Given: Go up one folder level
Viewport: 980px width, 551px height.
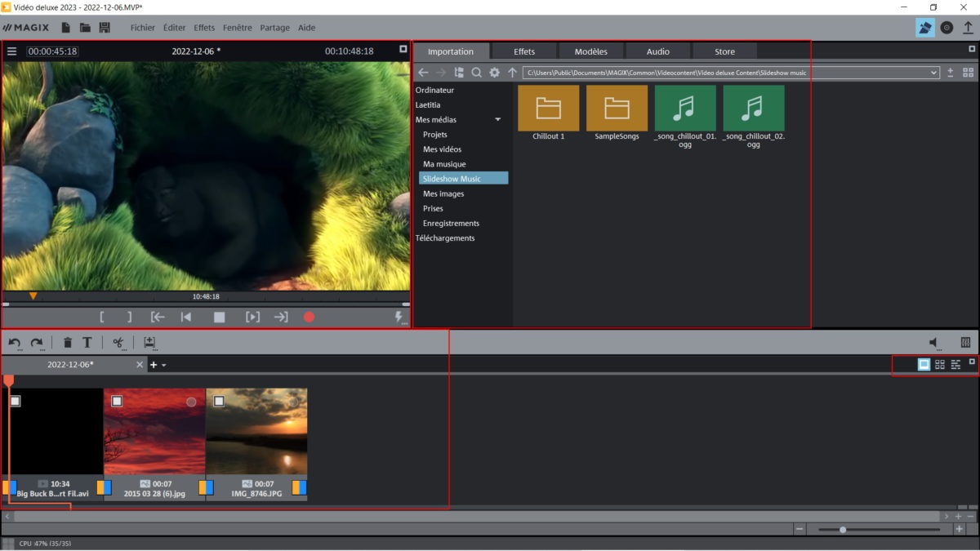Looking at the screenshot, I should click(512, 73).
